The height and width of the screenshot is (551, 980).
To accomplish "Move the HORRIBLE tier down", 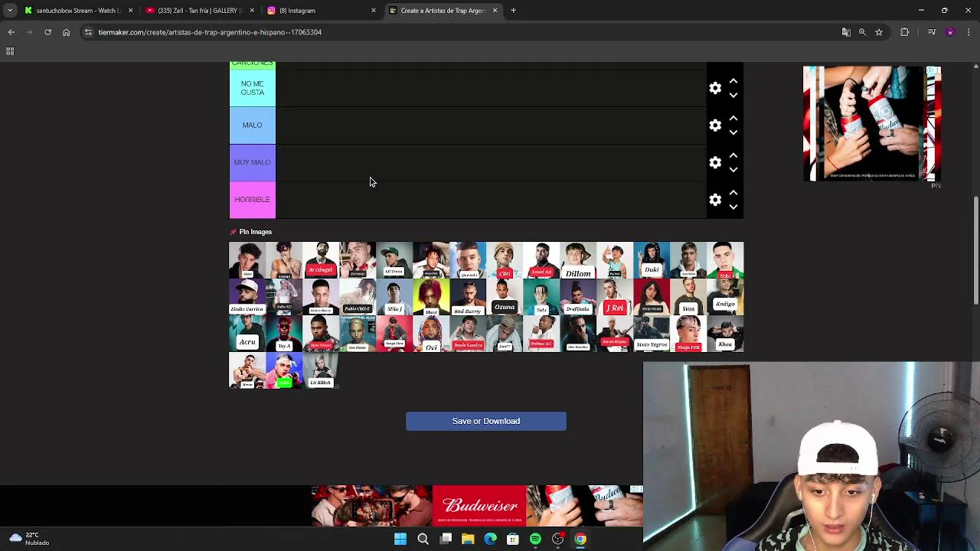I will [x=733, y=207].
